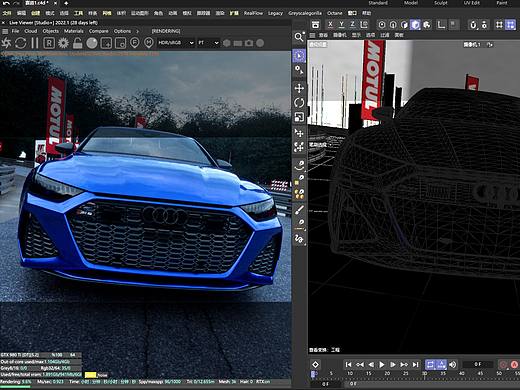Screen dimensions: 520x390
Task: Enable the render region icon
Action: click(106, 43)
